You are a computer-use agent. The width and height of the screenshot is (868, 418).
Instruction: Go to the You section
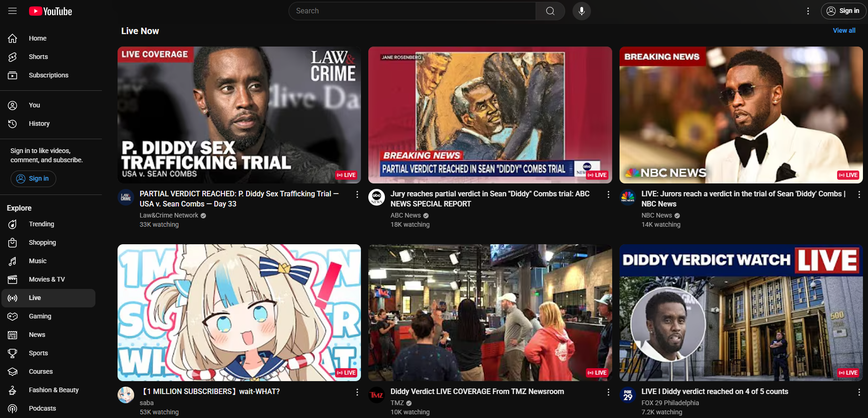(48, 105)
